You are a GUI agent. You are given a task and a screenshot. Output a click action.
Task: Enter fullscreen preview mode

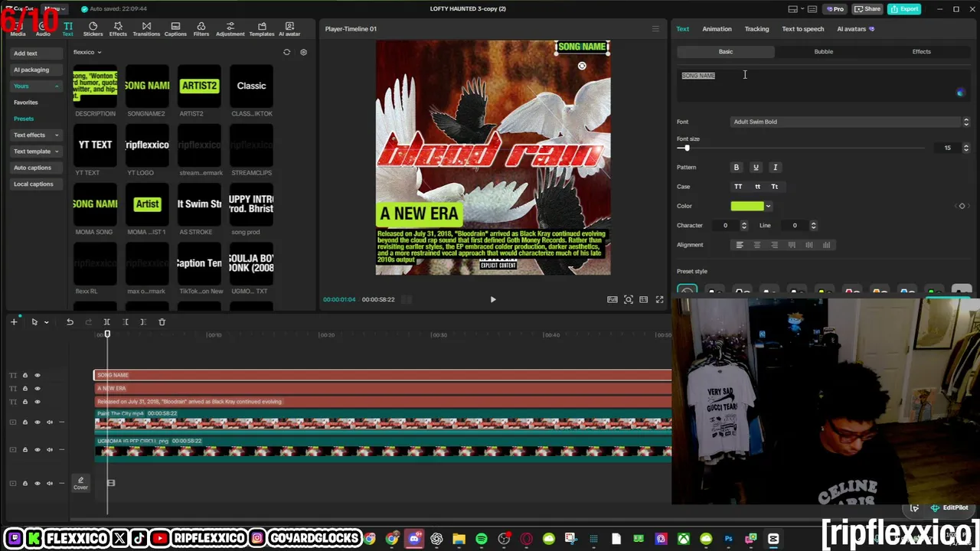659,299
